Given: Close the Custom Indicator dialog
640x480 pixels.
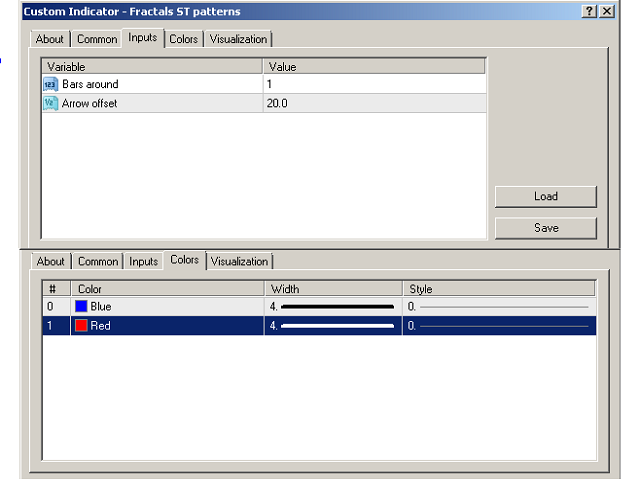Looking at the screenshot, I should [606, 11].
